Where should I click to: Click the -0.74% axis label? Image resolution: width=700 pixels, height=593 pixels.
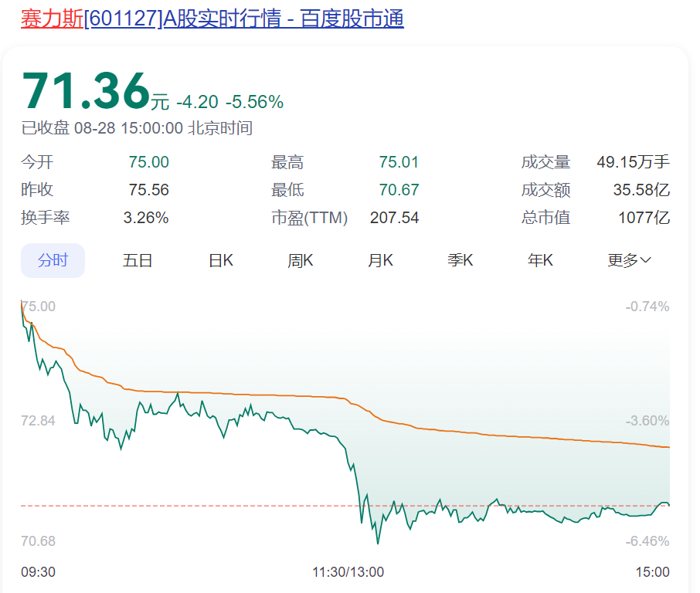pyautogui.click(x=647, y=307)
